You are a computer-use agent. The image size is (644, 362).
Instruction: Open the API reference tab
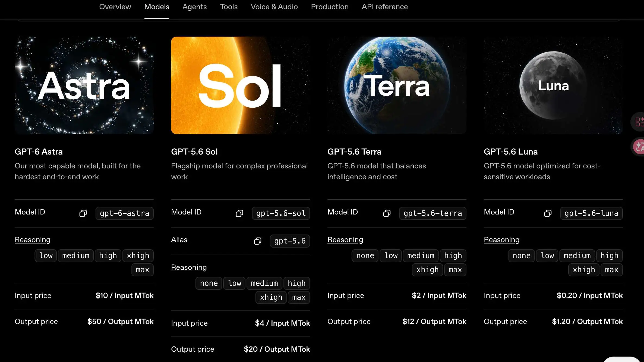pyautogui.click(x=385, y=7)
